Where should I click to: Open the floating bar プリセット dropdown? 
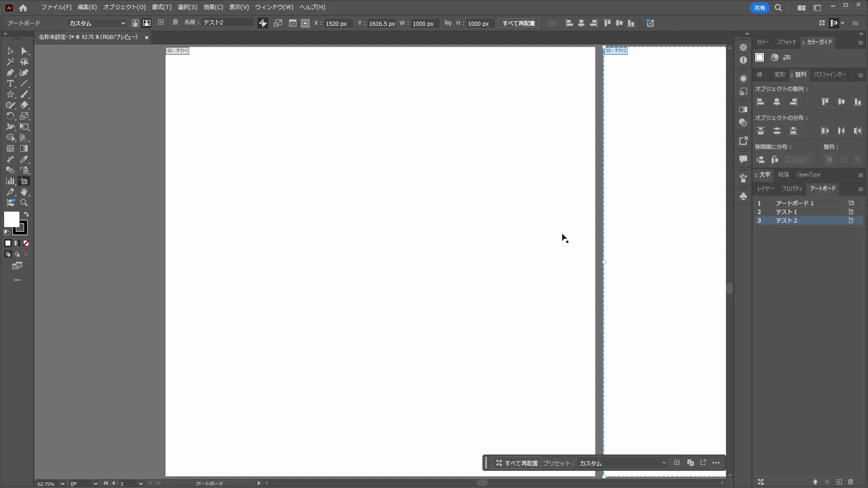(x=623, y=463)
